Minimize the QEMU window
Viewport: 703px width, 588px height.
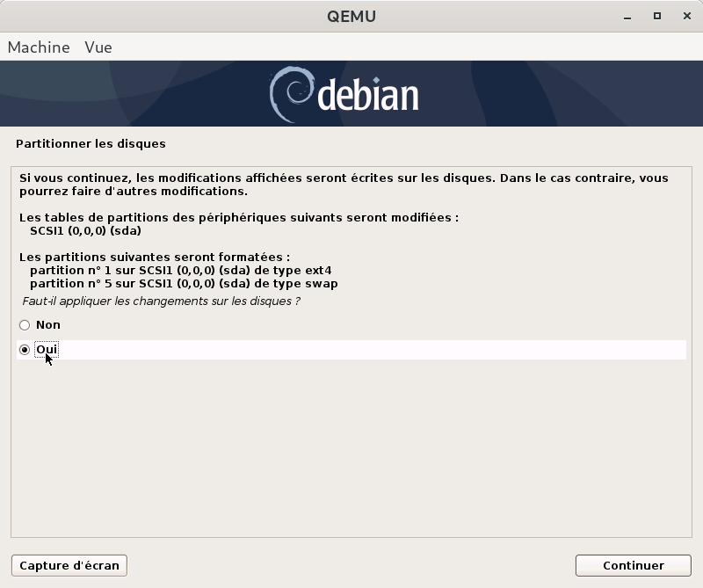click(629, 16)
